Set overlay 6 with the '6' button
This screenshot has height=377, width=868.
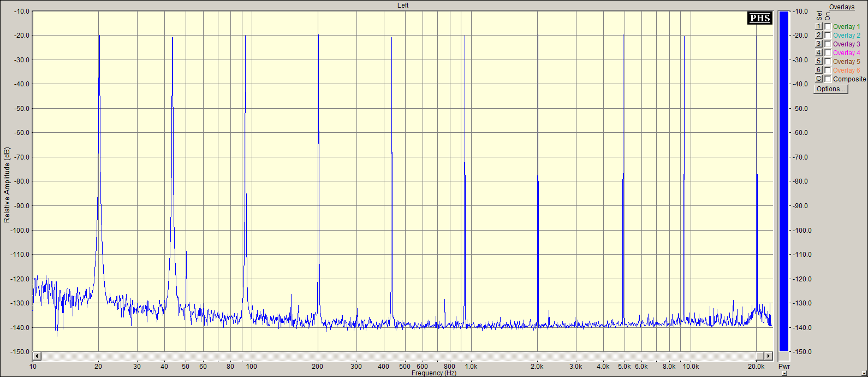(x=818, y=70)
